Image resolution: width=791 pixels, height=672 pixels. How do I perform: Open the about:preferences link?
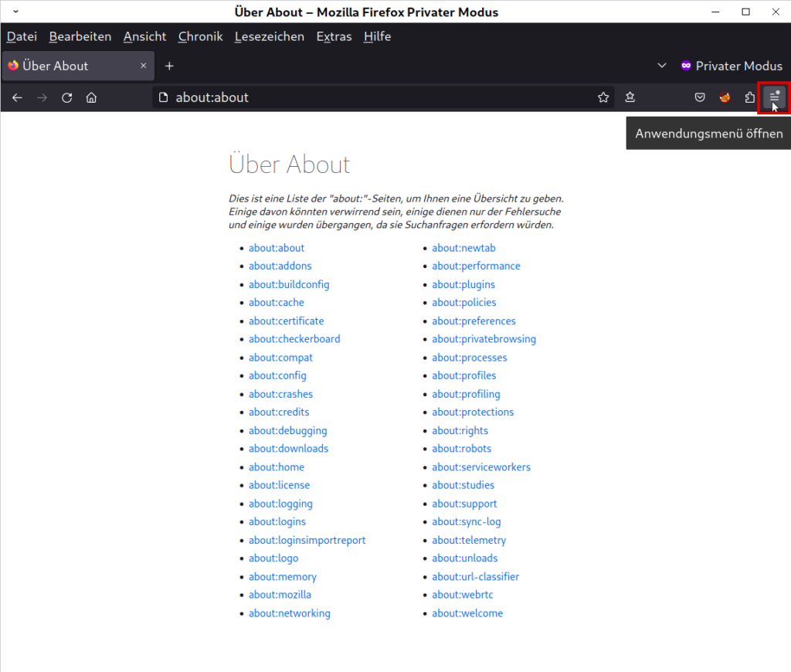(474, 321)
